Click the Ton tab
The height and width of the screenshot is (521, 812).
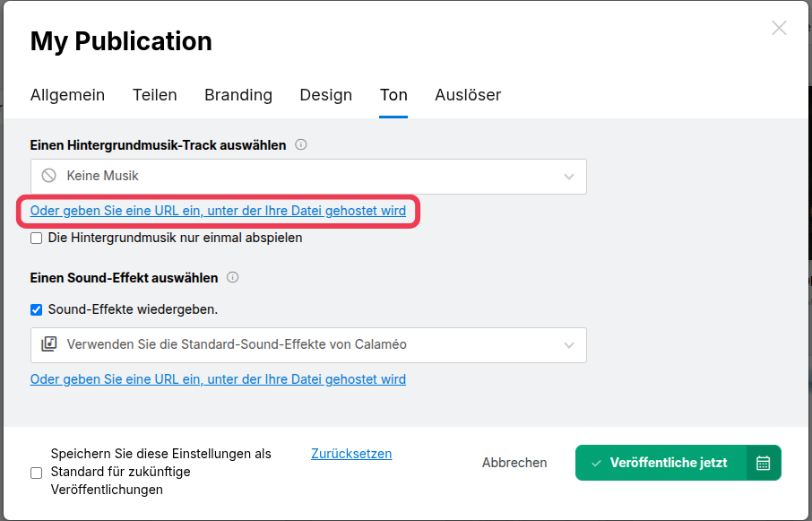[393, 95]
